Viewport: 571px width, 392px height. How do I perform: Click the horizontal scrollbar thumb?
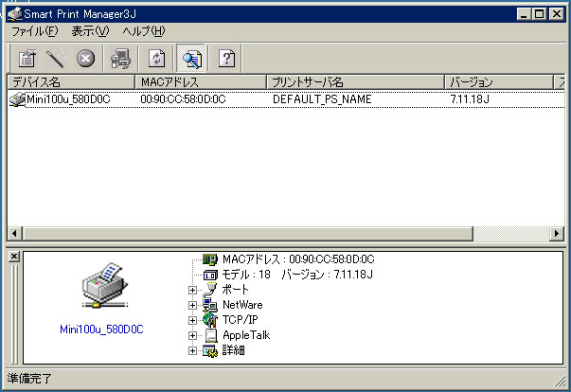[x=248, y=233]
